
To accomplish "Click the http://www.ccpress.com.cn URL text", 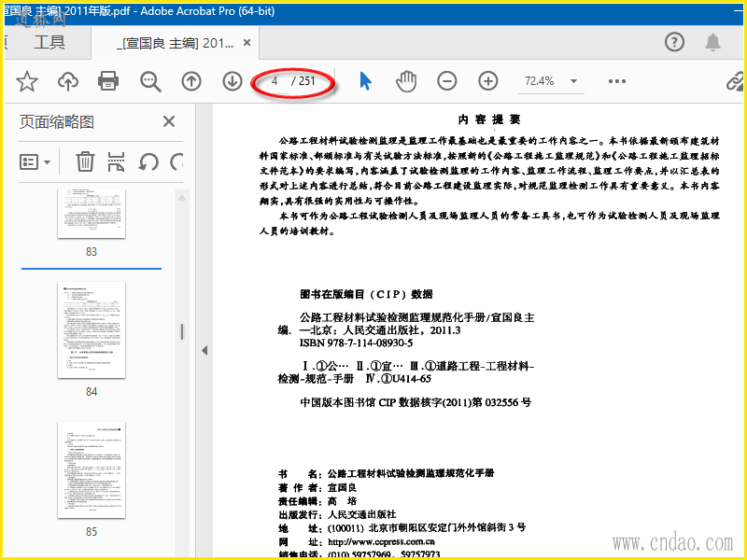I will pos(381,541).
